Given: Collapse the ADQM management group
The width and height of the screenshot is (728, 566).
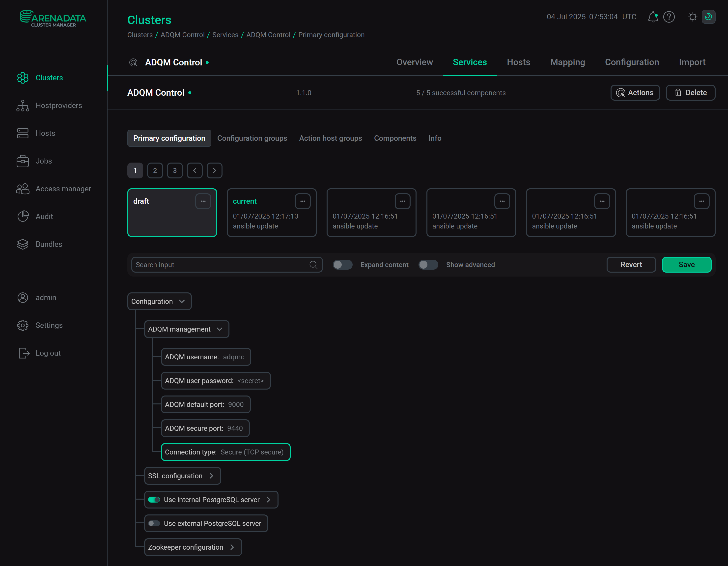Looking at the screenshot, I should click(220, 329).
